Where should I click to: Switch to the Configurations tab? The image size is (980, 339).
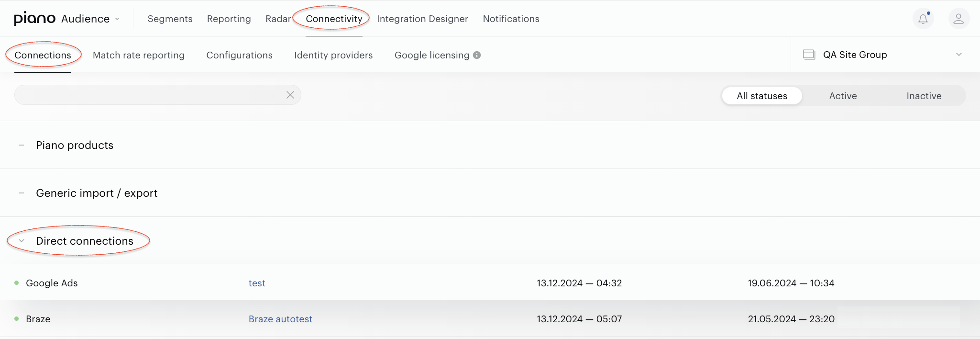239,55
